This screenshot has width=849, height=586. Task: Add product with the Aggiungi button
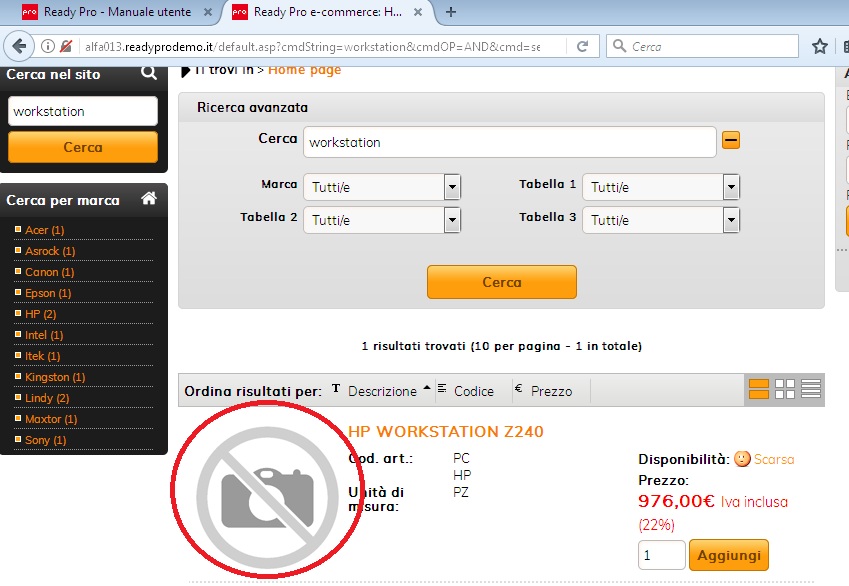click(729, 555)
